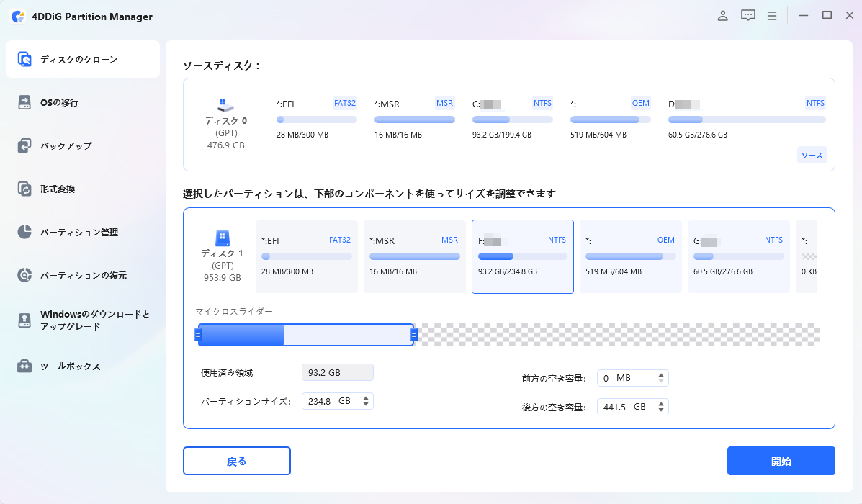Open the ツールボックス toolbox icon

click(x=25, y=366)
